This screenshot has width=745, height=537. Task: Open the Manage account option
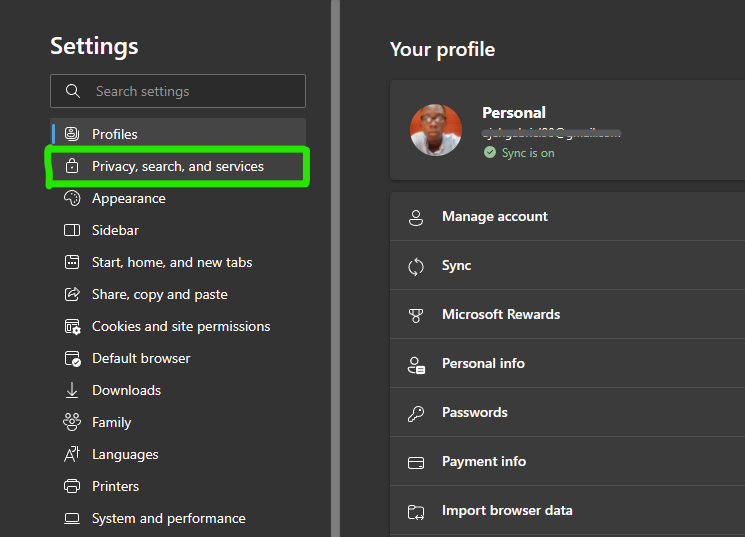click(x=495, y=217)
